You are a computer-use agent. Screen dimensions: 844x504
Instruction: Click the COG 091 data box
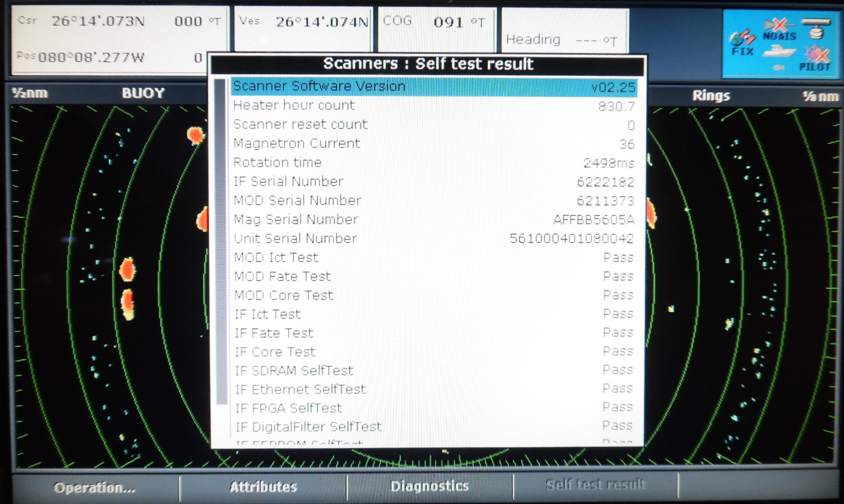coord(436,28)
